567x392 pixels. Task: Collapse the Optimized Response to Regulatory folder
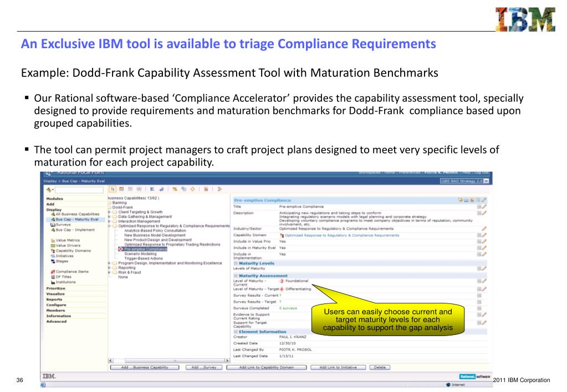pyautogui.click(x=109, y=226)
